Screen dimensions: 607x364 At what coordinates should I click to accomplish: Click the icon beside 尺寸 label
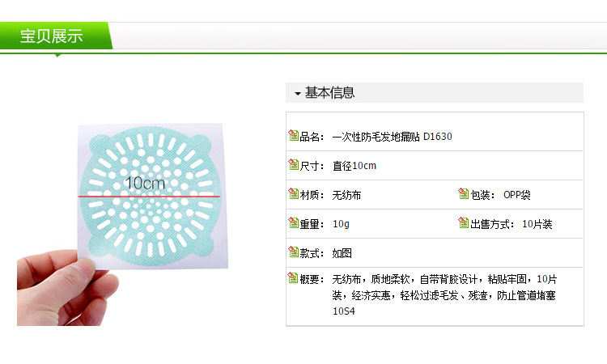point(294,165)
